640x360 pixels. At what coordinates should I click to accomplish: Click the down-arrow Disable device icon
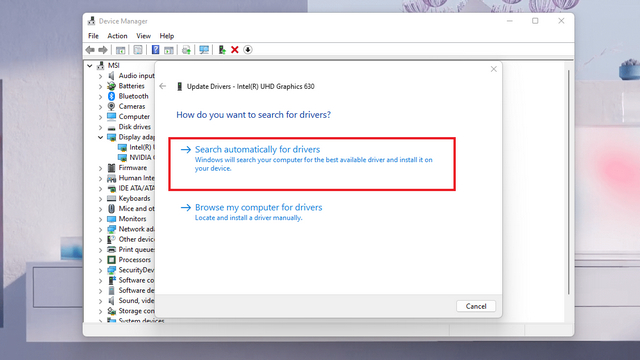tap(248, 50)
